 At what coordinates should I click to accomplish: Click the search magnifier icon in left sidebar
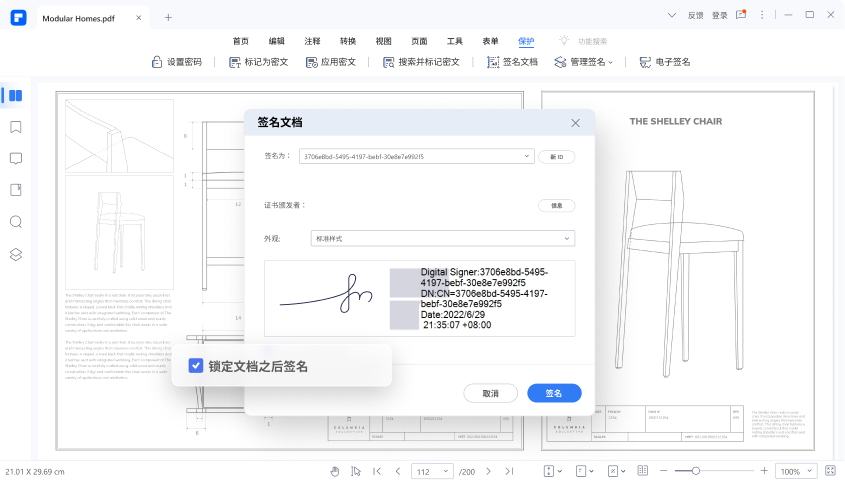click(15, 221)
